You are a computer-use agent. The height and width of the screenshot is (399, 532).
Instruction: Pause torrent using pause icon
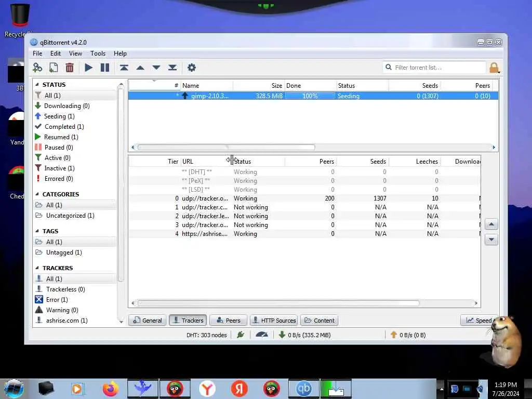pos(105,68)
